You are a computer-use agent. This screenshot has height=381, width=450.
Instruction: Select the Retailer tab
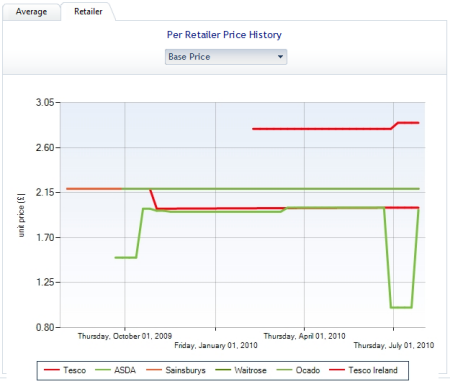point(88,11)
